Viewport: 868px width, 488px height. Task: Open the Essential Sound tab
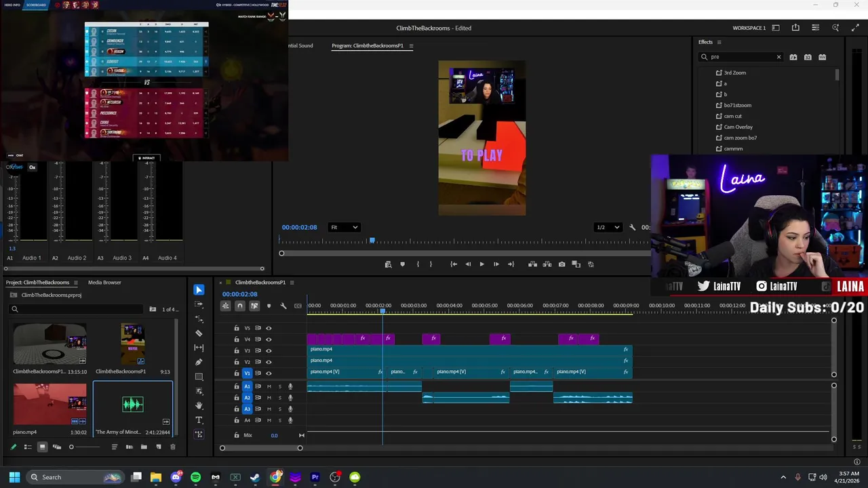(300, 45)
